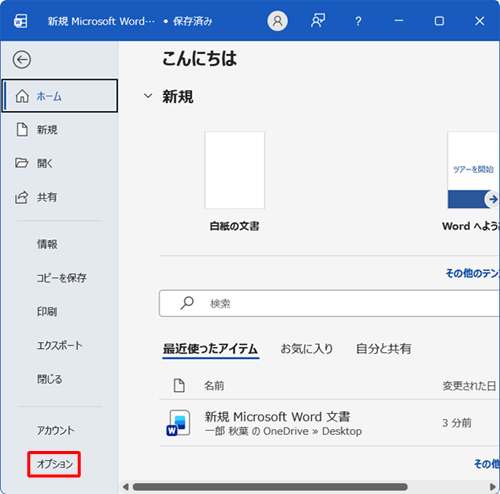Click the 検索 input field
Viewport: 500px width, 494px height.
(x=329, y=303)
